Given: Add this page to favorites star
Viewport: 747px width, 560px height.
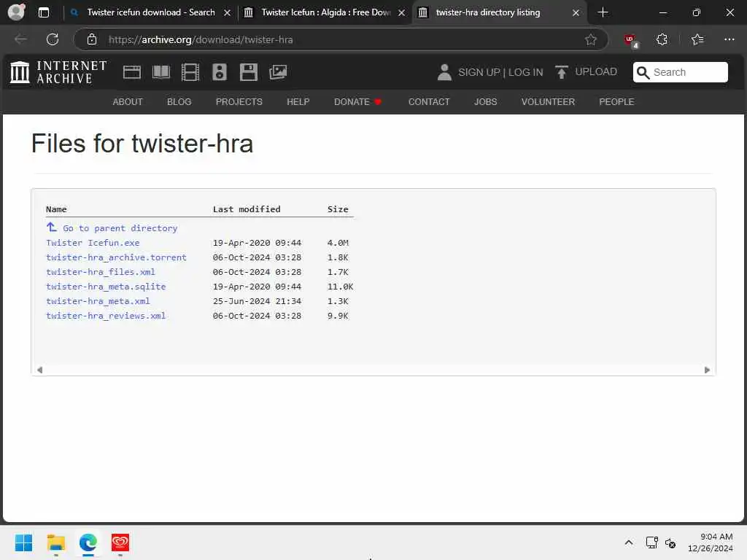Looking at the screenshot, I should (x=591, y=39).
